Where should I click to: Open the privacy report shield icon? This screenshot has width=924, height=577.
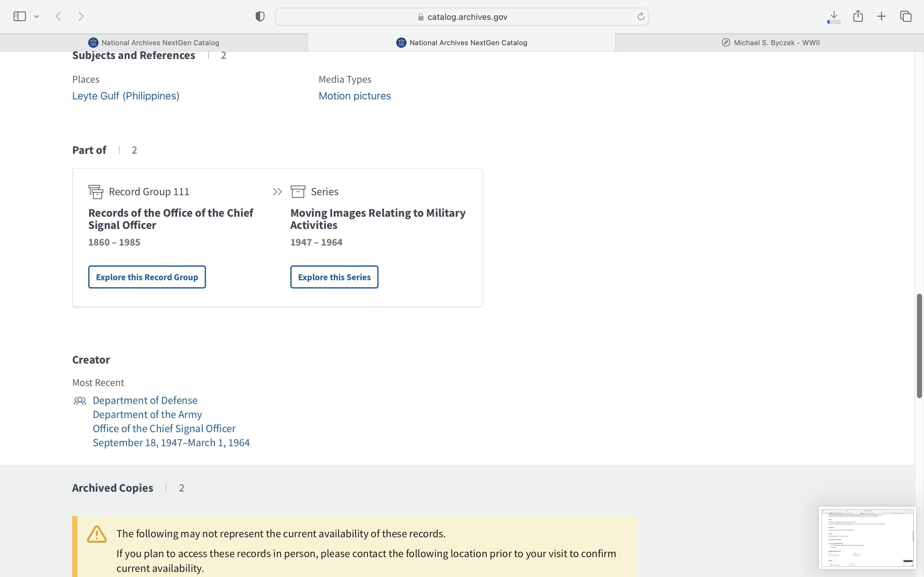[260, 16]
